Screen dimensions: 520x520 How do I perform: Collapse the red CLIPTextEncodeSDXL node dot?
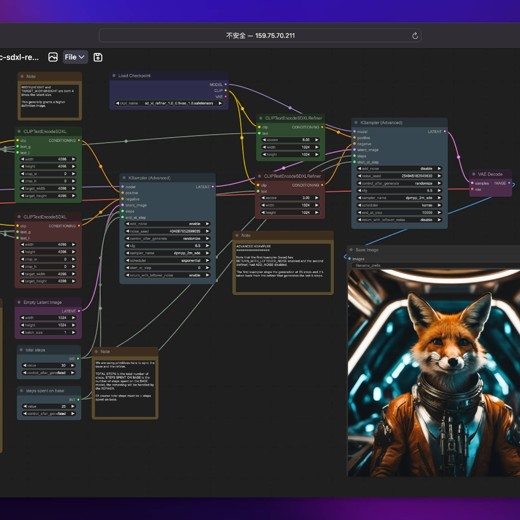coord(19,217)
